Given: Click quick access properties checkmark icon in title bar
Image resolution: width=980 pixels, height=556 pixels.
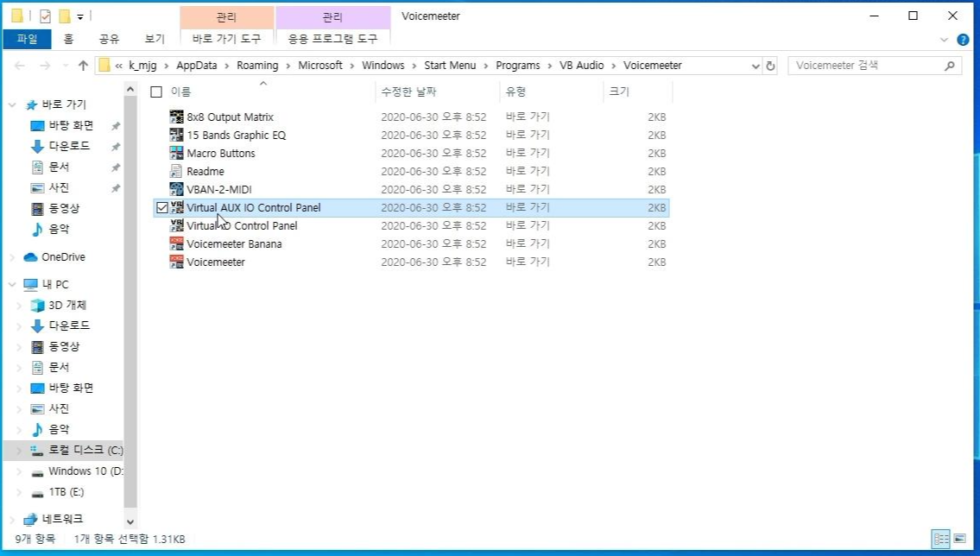Looking at the screenshot, I should pos(45,16).
